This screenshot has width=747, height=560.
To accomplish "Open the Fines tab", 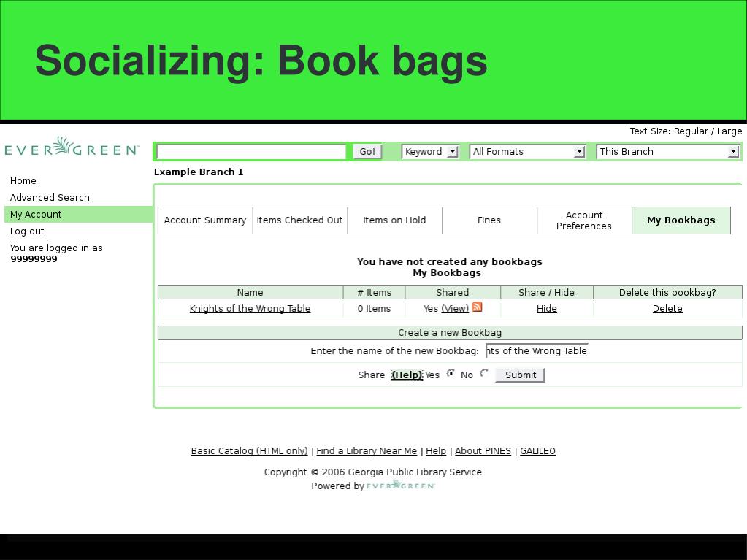I will pyautogui.click(x=489, y=220).
